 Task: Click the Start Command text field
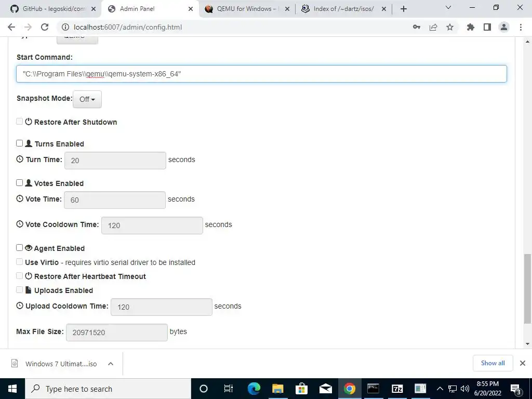[261, 74]
